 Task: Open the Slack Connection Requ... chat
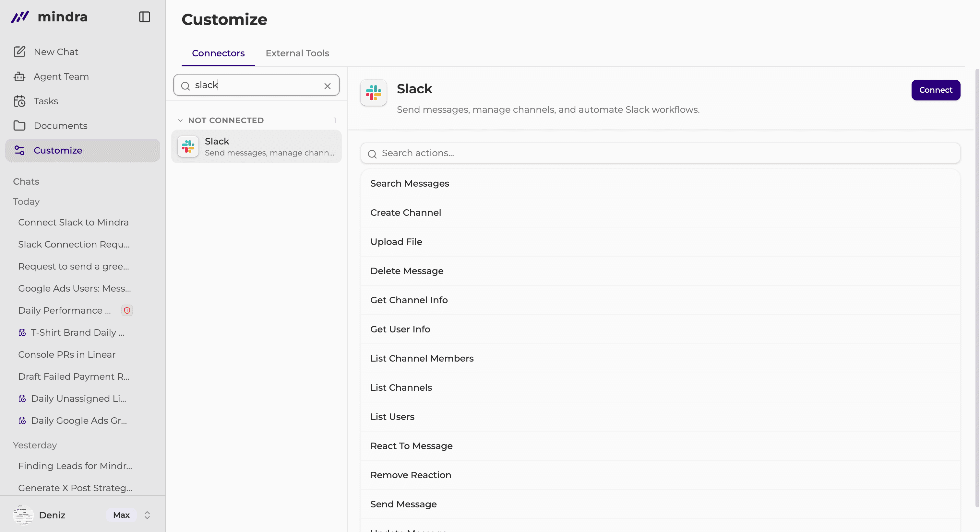pyautogui.click(x=74, y=244)
